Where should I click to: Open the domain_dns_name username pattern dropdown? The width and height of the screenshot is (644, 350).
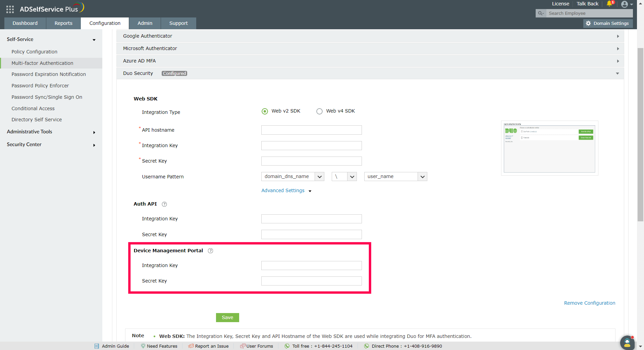(x=293, y=177)
